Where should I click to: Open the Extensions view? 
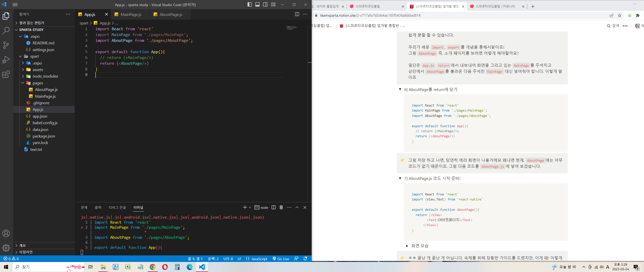pos(6,74)
